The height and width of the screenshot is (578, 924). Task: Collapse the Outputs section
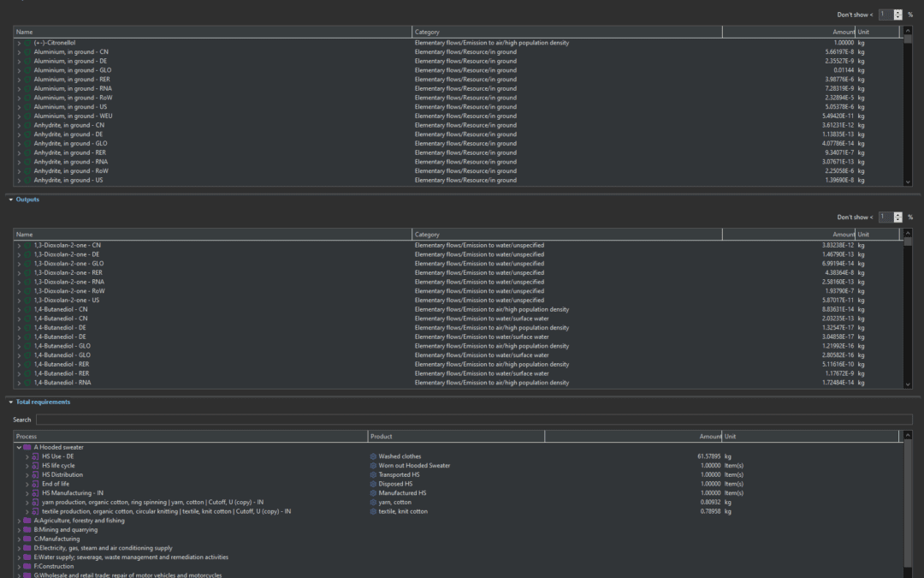[10, 200]
